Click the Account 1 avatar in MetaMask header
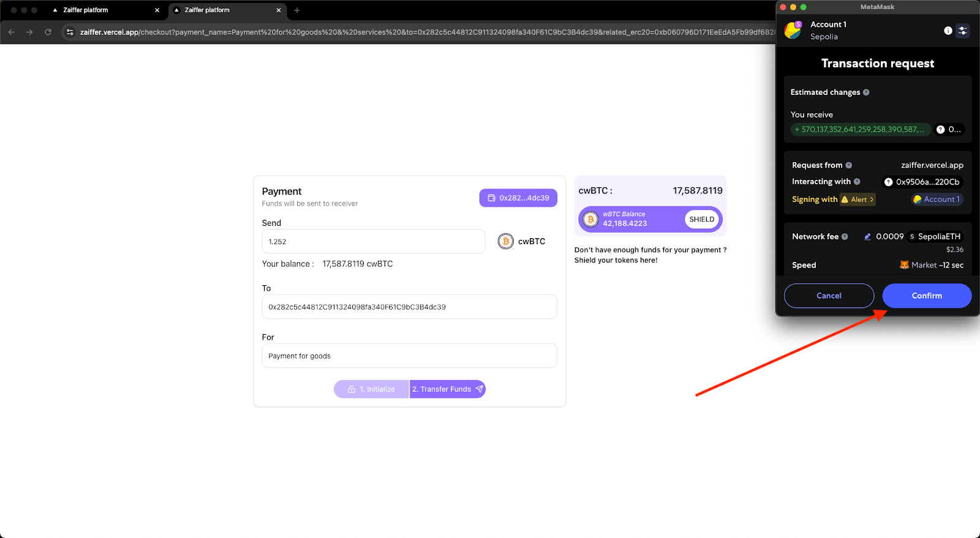 pos(793,30)
